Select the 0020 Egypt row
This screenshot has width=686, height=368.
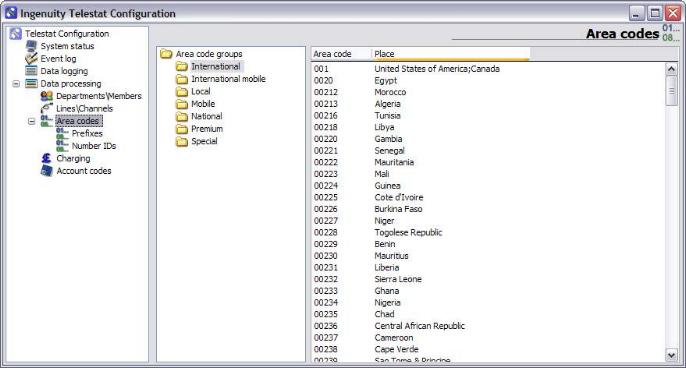[488, 81]
